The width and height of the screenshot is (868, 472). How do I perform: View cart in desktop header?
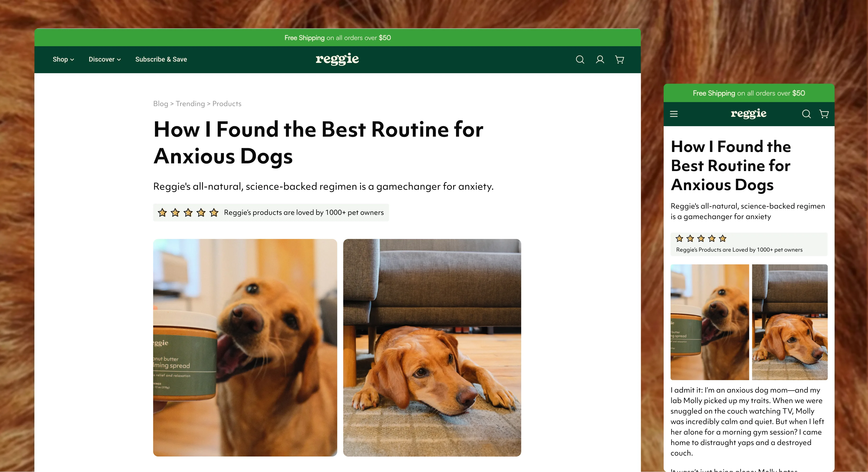click(x=620, y=60)
